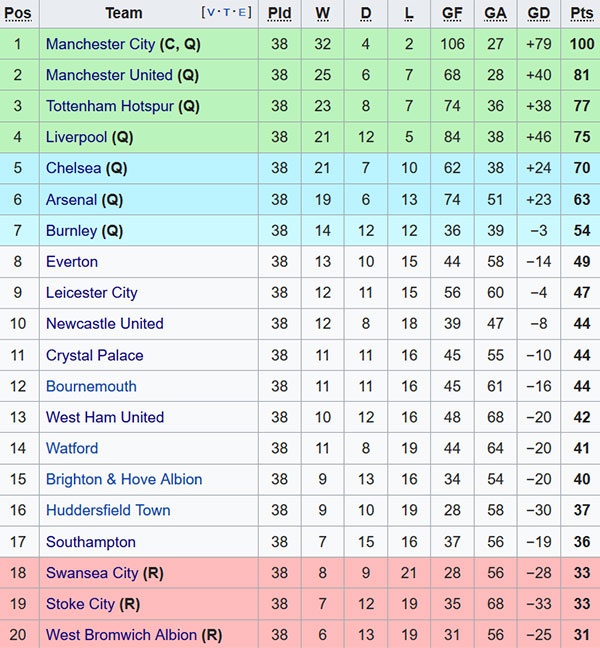Click the V (view template) link
This screenshot has height=648, width=600.
click(210, 13)
